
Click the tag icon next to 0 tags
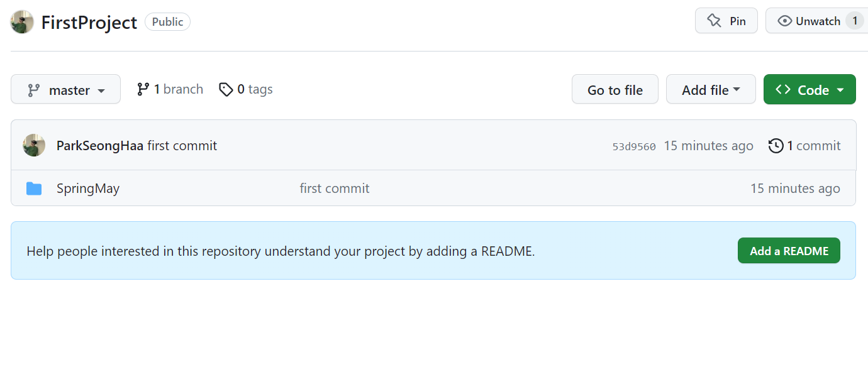pyautogui.click(x=226, y=90)
